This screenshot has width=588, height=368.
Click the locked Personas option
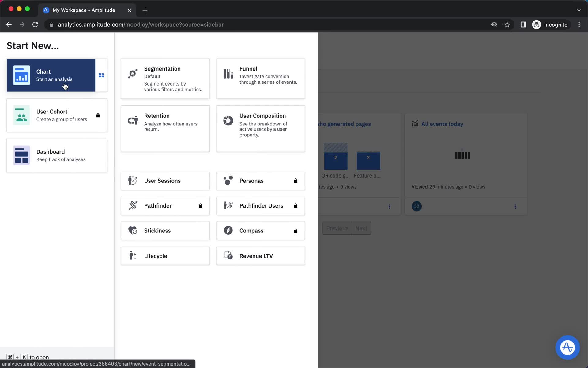point(260,180)
